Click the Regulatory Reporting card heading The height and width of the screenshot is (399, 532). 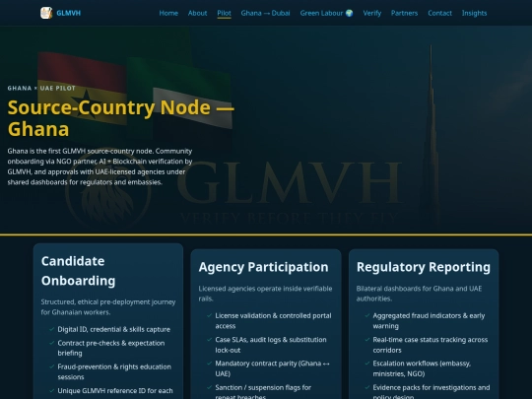(424, 267)
